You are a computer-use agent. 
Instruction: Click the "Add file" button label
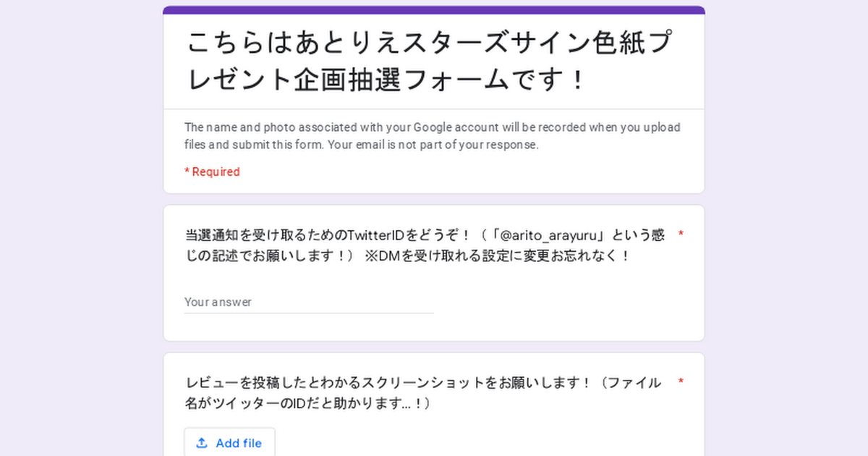pos(239,443)
